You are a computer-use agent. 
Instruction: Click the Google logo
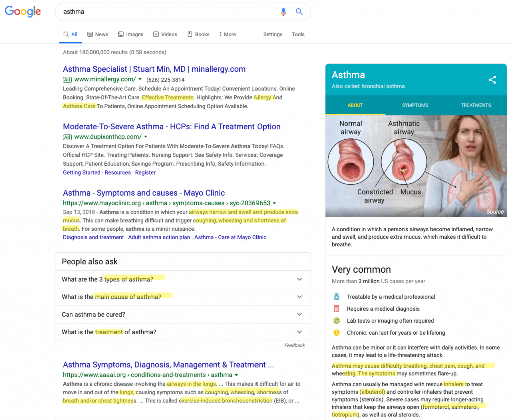pos(23,11)
